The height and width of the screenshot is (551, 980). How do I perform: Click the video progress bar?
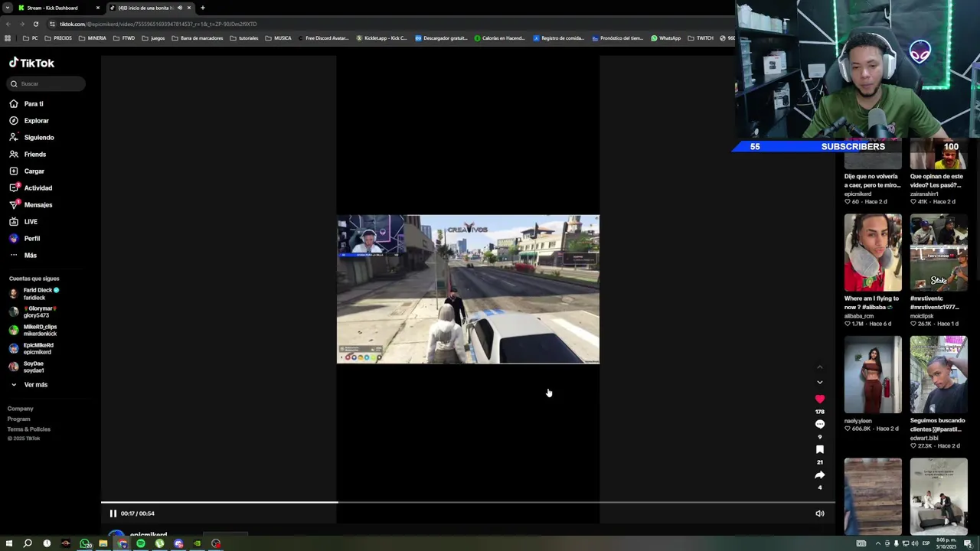tap(468, 503)
